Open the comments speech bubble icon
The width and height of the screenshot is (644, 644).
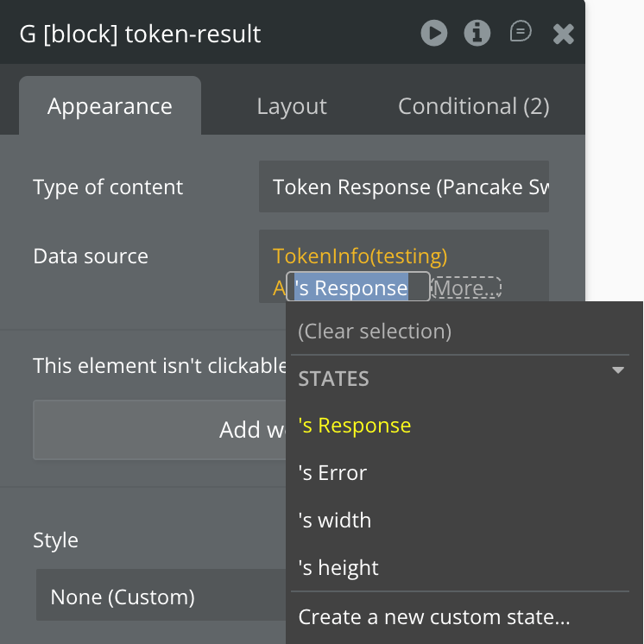(521, 33)
